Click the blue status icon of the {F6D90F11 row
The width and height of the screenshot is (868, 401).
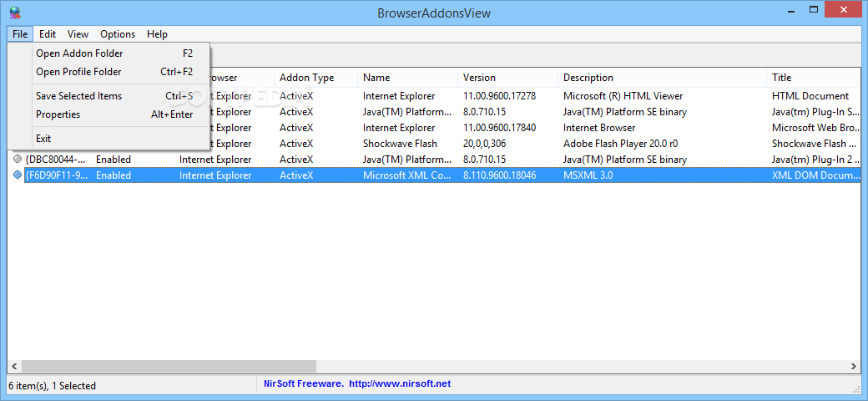[18, 175]
